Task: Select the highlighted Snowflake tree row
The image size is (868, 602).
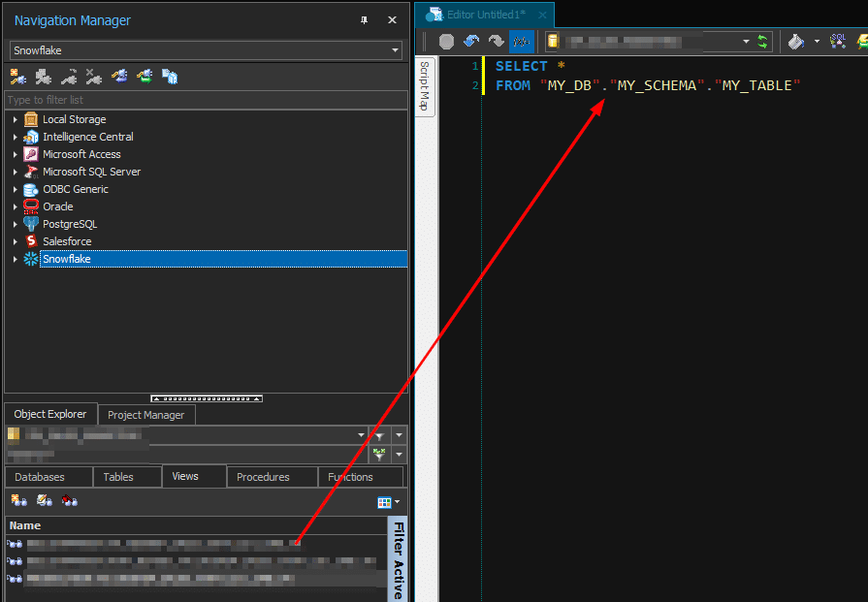Action: [224, 259]
